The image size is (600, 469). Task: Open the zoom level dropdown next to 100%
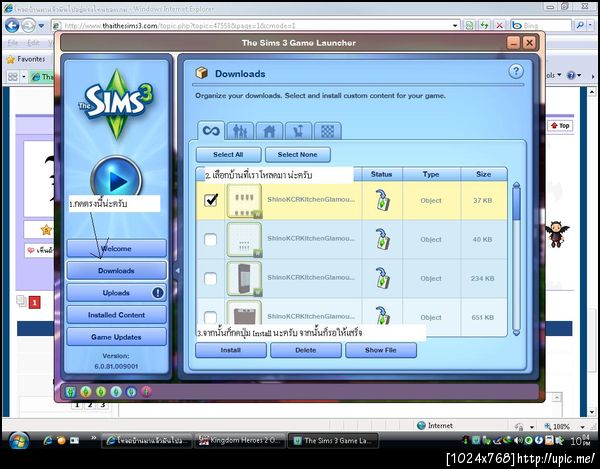pos(582,427)
